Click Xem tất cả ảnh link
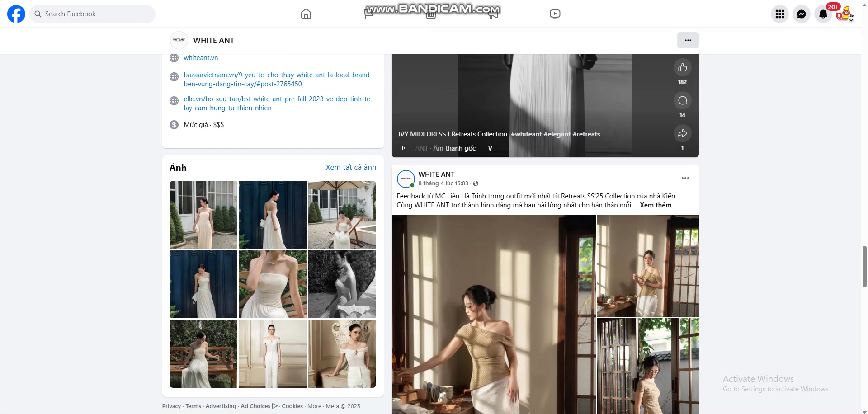 [351, 167]
